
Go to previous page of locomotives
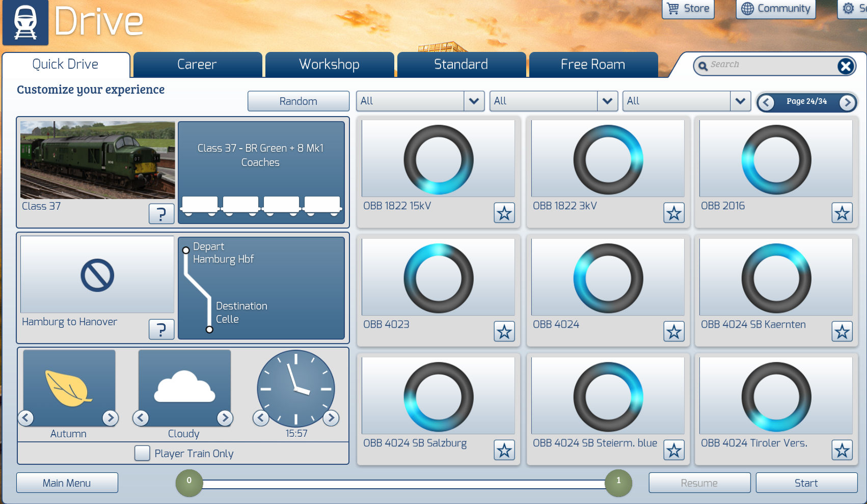coord(766,102)
